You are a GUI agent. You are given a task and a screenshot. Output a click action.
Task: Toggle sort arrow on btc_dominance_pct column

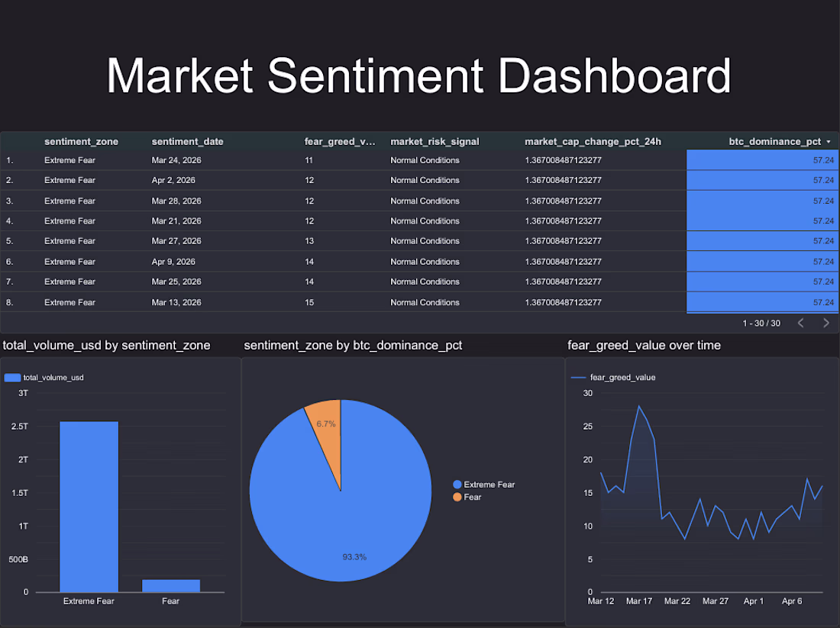coord(829,142)
